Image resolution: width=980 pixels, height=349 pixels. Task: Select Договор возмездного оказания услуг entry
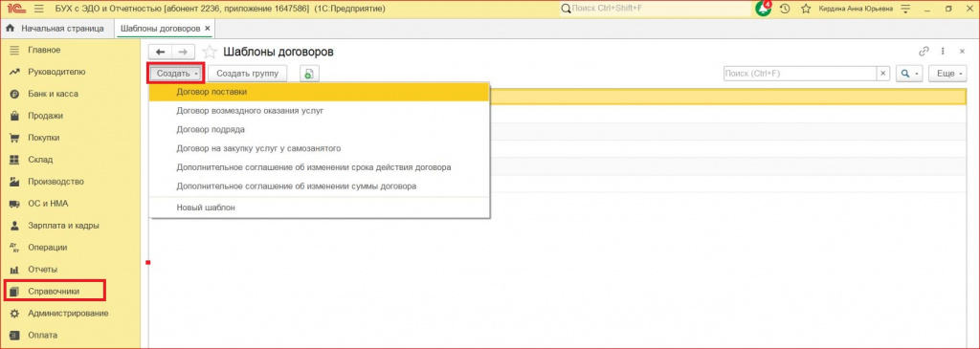coord(319,111)
